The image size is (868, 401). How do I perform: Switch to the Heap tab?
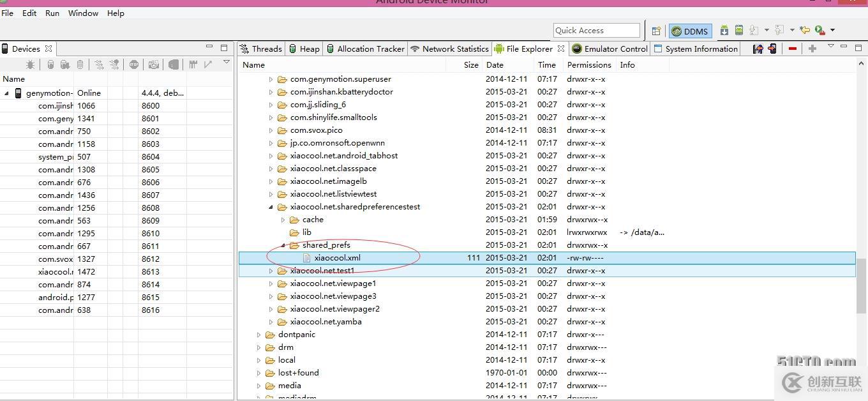[x=304, y=49]
